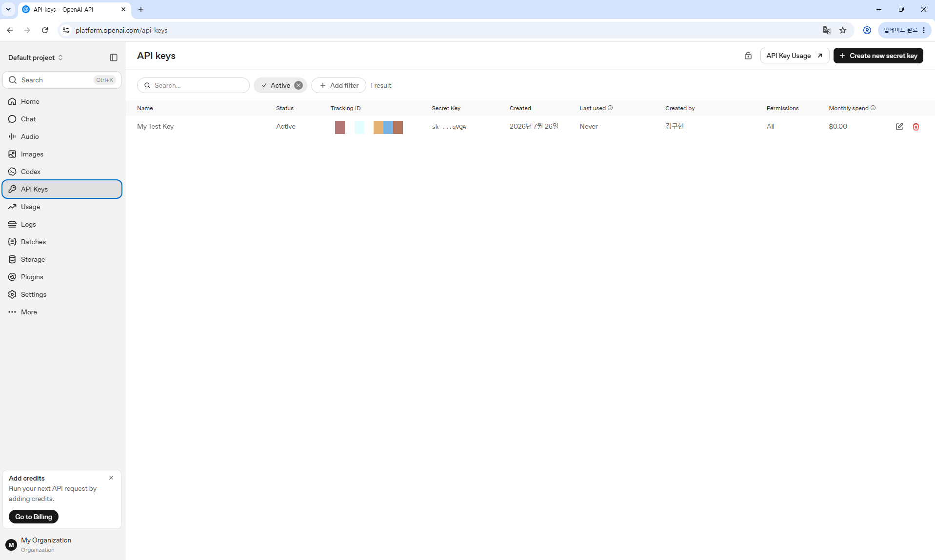Image resolution: width=935 pixels, height=560 pixels.
Task: Close the API keys browser tab
Action: coord(123,9)
